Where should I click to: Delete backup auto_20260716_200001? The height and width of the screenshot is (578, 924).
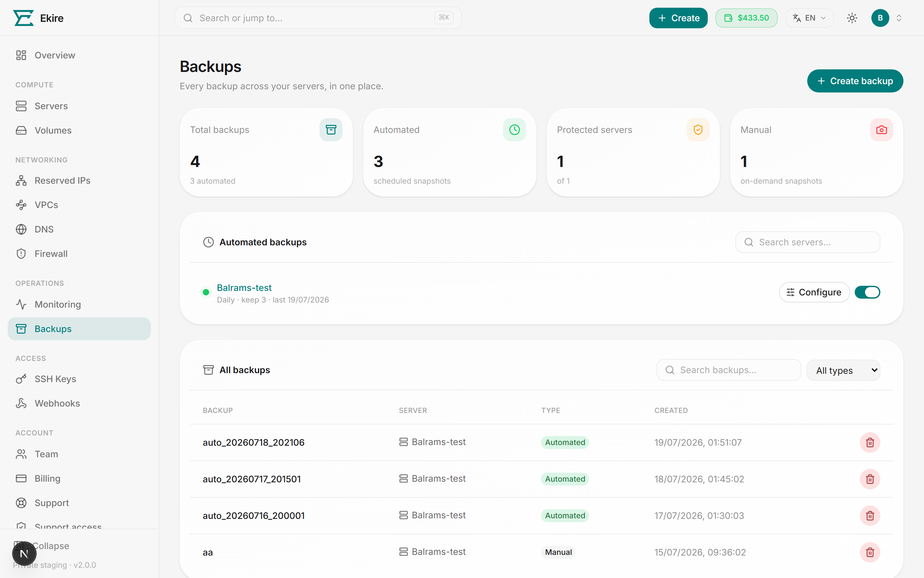click(870, 516)
